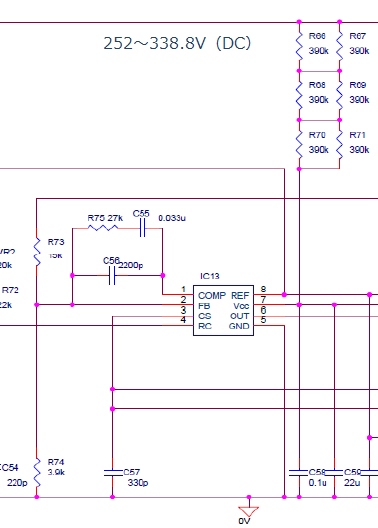The image size is (378, 528).
Task: Click the 252~338.8V (DC) label
Action: tap(177, 43)
